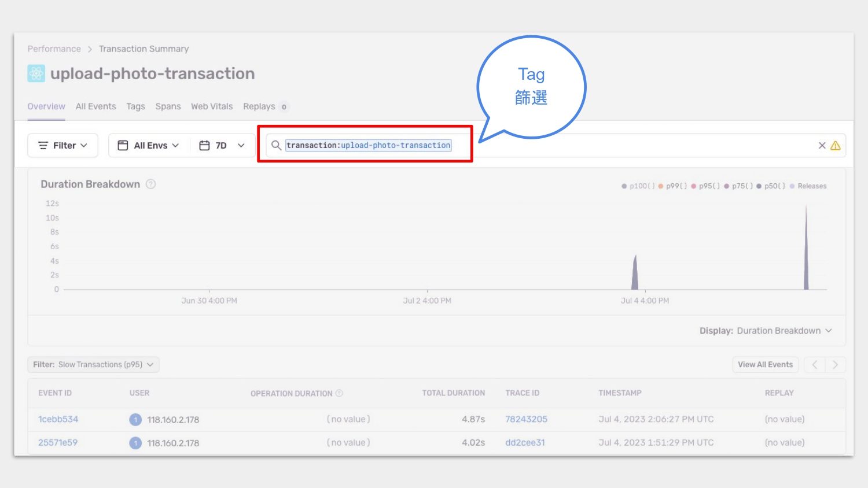The width and height of the screenshot is (868, 488).
Task: Toggle Releases series in legend
Action: (808, 186)
